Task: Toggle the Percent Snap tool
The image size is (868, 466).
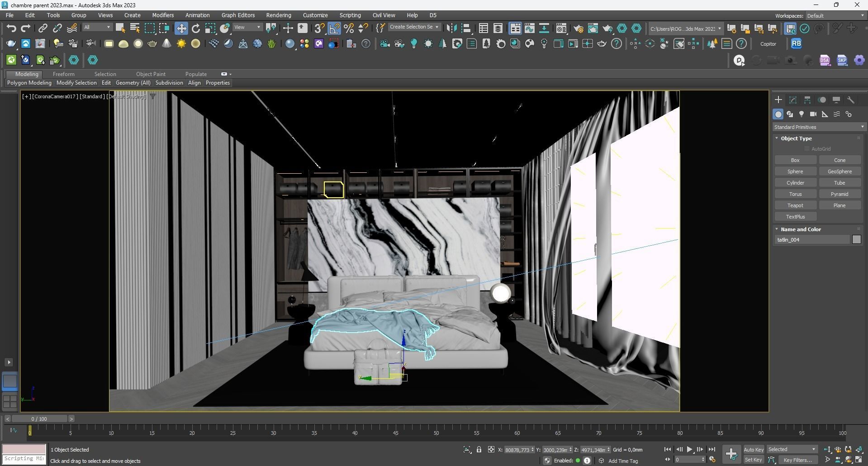Action: (349, 29)
